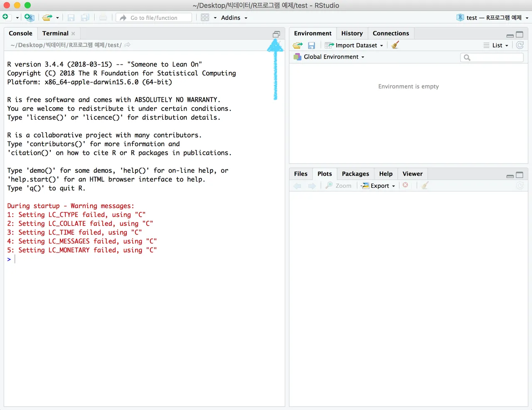Screen dimensions: 532x410
Task: Click the Plots pane refresh icon
Action: pyautogui.click(x=520, y=186)
